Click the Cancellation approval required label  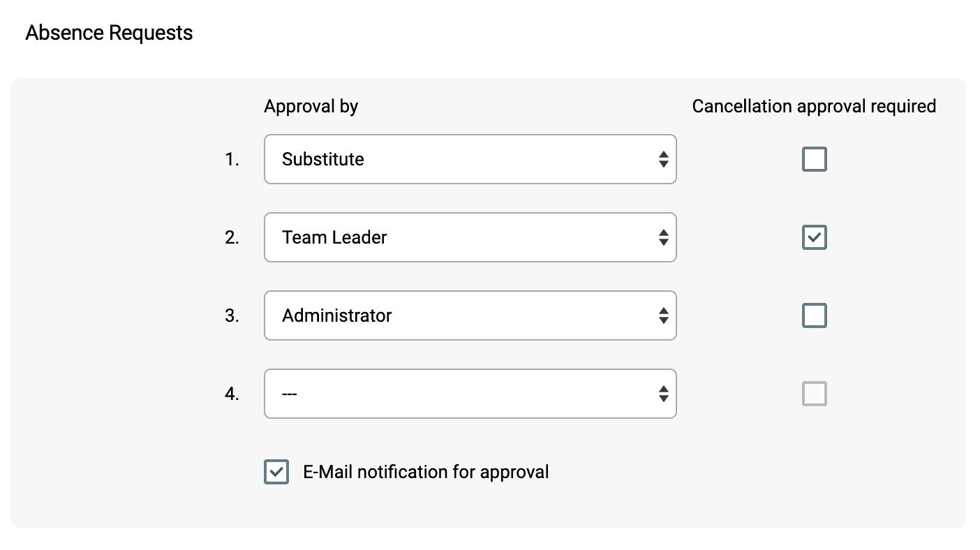(x=814, y=106)
